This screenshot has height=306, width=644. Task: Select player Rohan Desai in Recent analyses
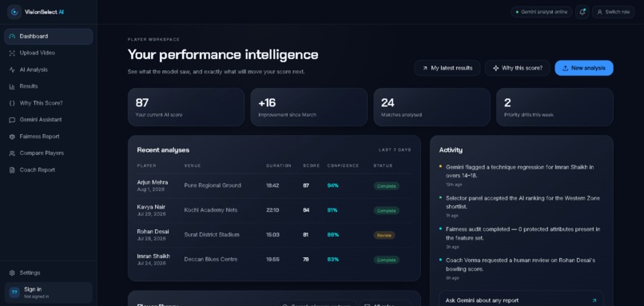(153, 232)
